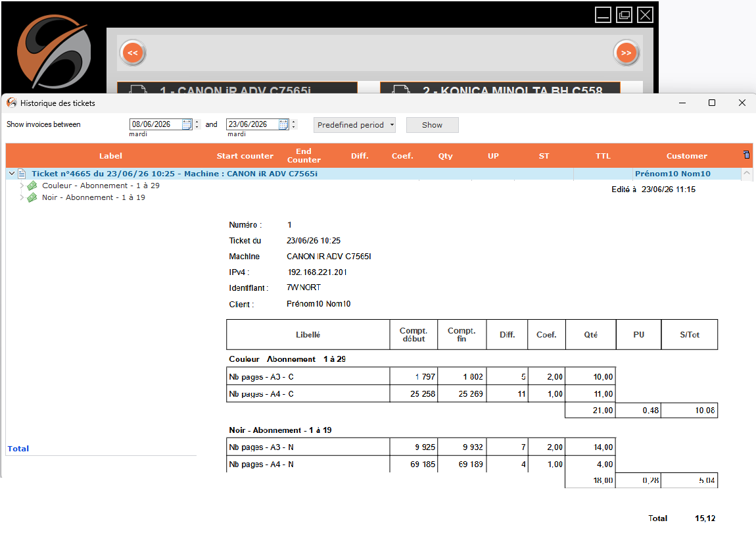
Task: Click the delete trash icon in header
Action: coord(746,155)
